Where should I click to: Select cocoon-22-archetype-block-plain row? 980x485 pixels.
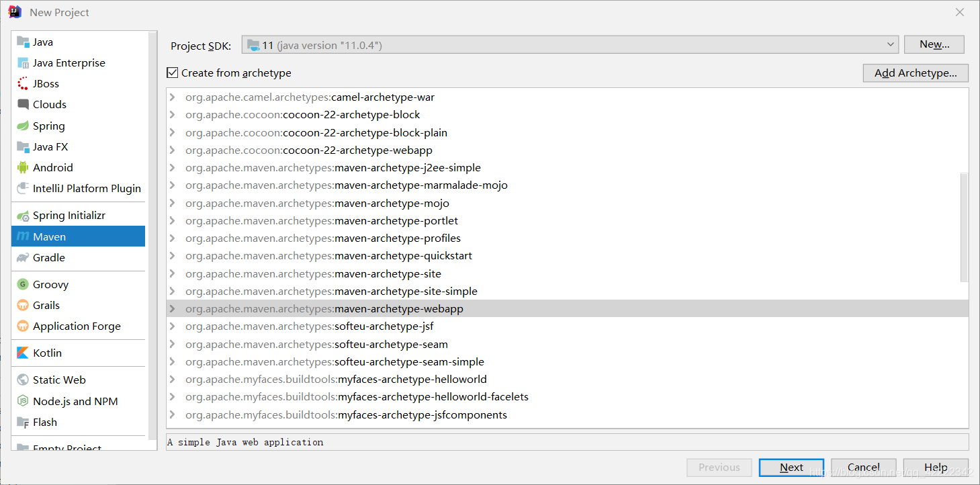(x=568, y=132)
